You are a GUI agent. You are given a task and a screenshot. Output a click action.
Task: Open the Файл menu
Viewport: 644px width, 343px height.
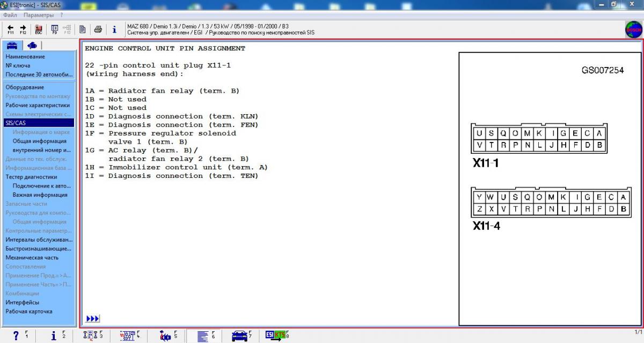(x=10, y=15)
